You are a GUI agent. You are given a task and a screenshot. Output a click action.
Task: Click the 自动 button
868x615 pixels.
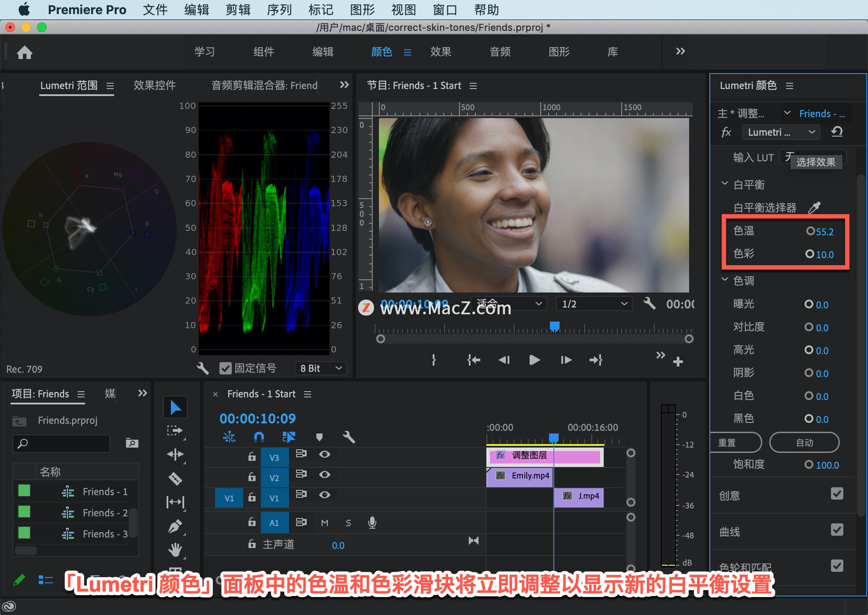[804, 442]
